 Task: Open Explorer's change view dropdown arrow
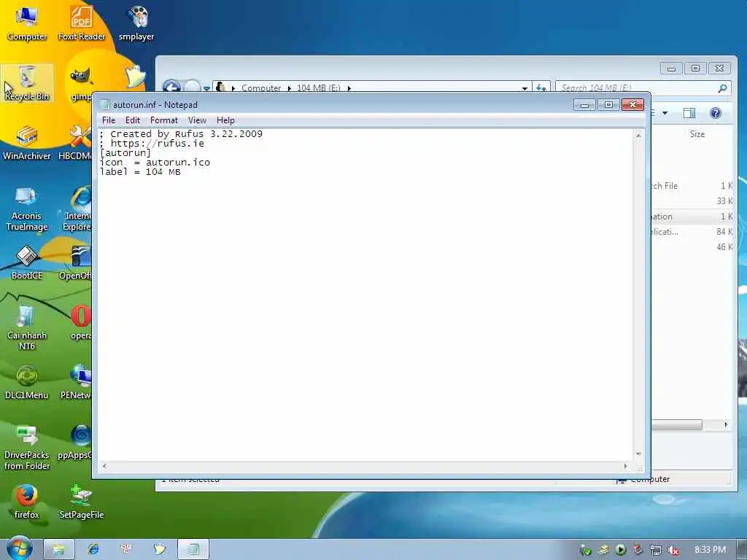(665, 113)
